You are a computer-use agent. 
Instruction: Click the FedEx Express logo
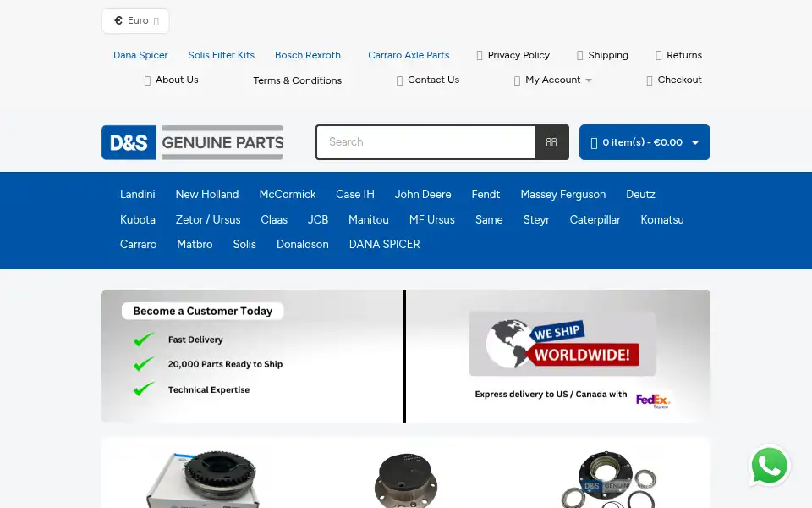pyautogui.click(x=652, y=400)
